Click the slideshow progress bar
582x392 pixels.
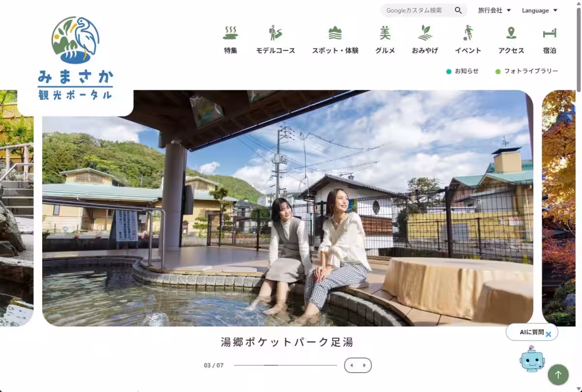[x=285, y=365]
